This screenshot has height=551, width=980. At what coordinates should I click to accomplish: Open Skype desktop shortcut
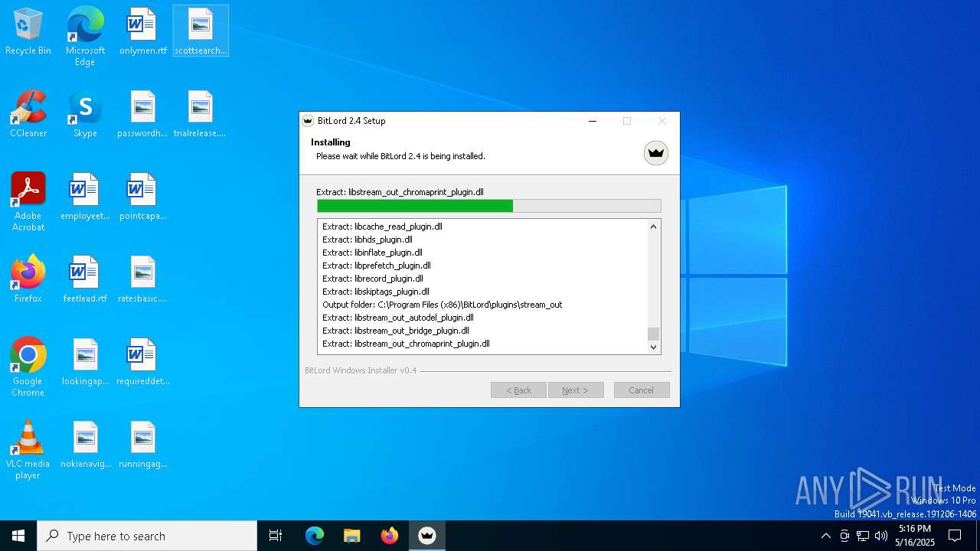(x=85, y=115)
